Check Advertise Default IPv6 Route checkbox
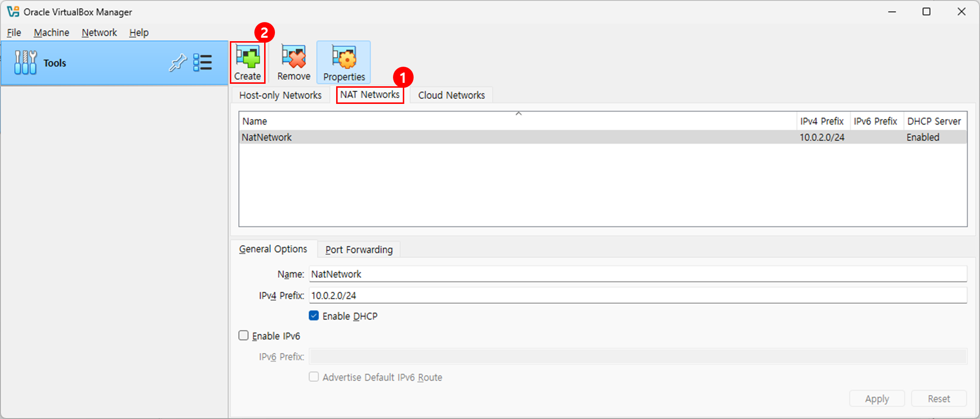Screen dimensions: 980x419 (x=314, y=377)
